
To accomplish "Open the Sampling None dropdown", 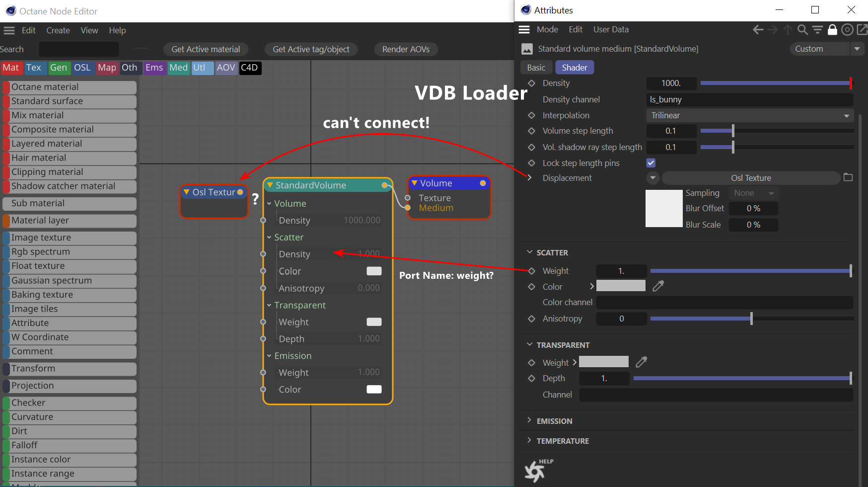I will coord(753,193).
